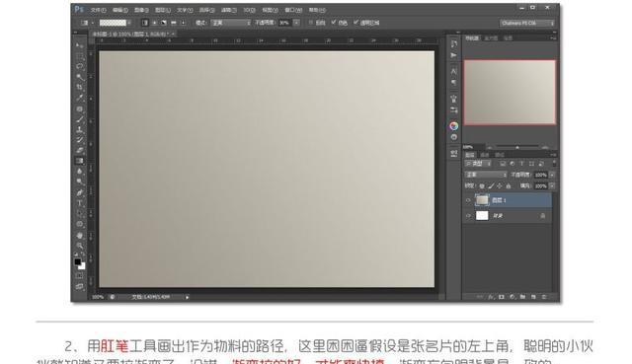Screen dimensions: 632x364
Task: Click the navigator zoom slider
Action: coord(517,147)
